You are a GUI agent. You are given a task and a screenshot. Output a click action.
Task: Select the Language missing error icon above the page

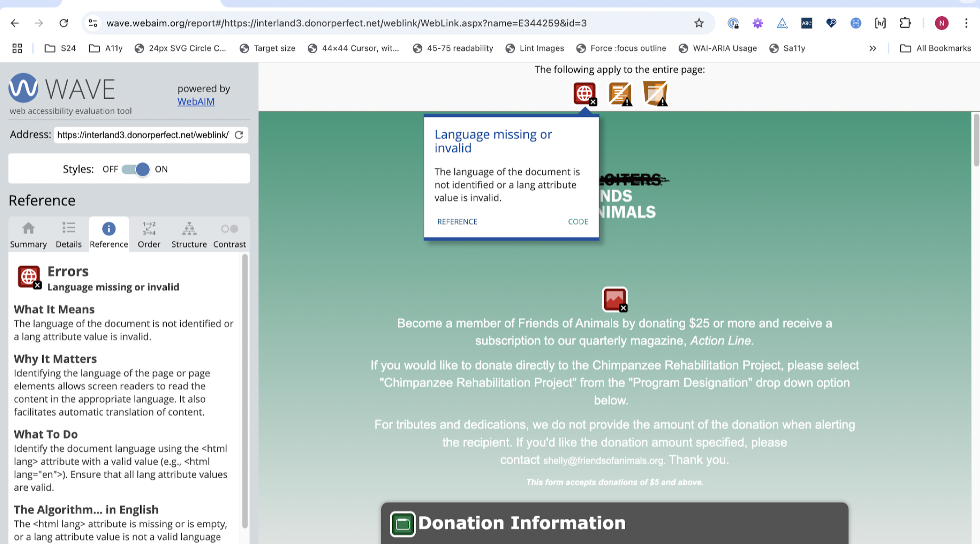584,93
